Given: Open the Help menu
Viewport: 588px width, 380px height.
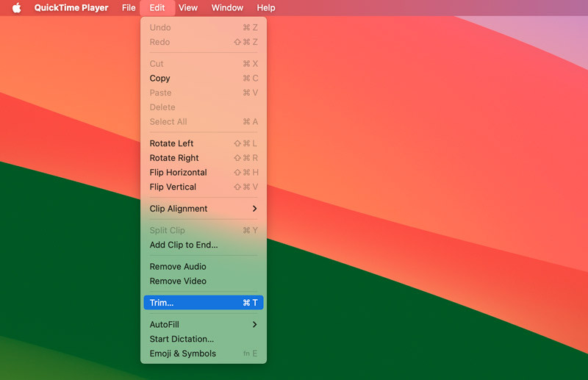Looking at the screenshot, I should pyautogui.click(x=266, y=8).
